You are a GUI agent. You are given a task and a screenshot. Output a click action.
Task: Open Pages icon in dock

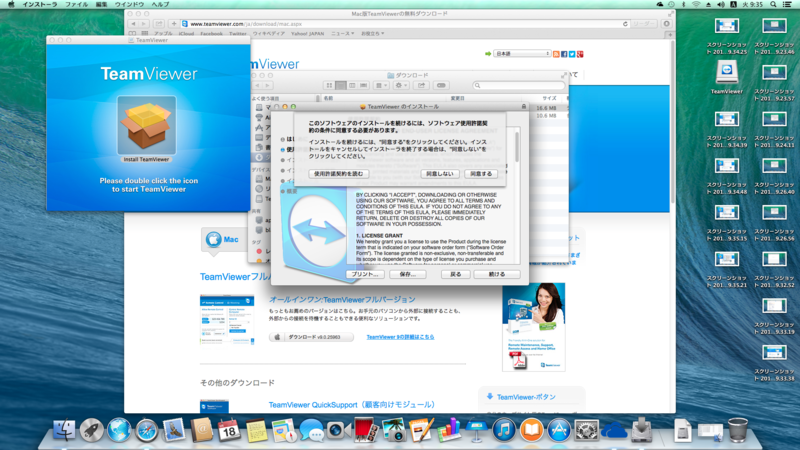click(421, 430)
